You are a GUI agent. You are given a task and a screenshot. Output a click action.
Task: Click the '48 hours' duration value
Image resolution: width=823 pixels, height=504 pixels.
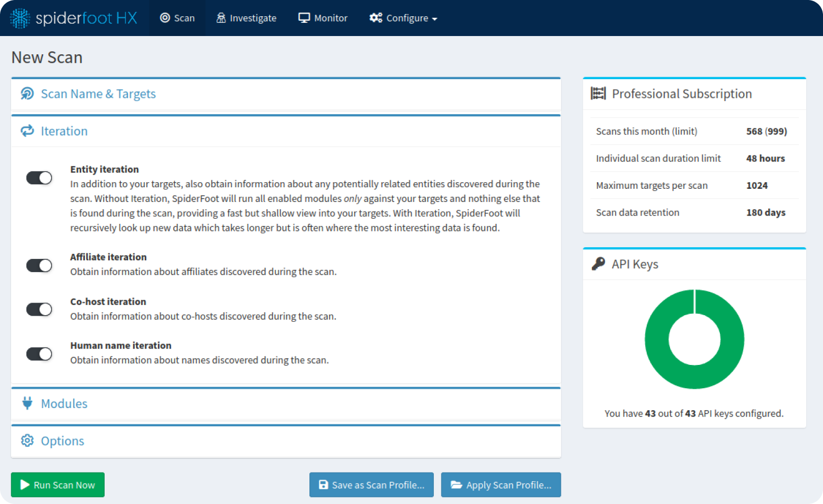pyautogui.click(x=766, y=158)
